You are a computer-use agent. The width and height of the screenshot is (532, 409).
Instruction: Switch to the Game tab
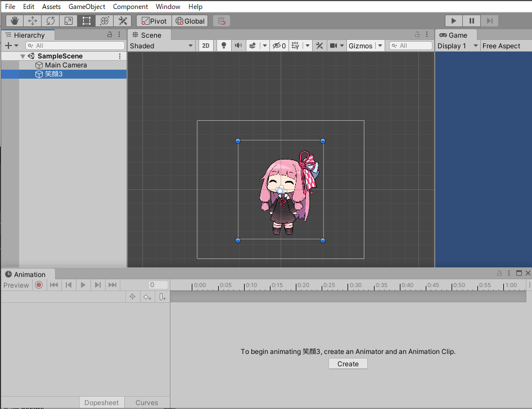tap(454, 35)
